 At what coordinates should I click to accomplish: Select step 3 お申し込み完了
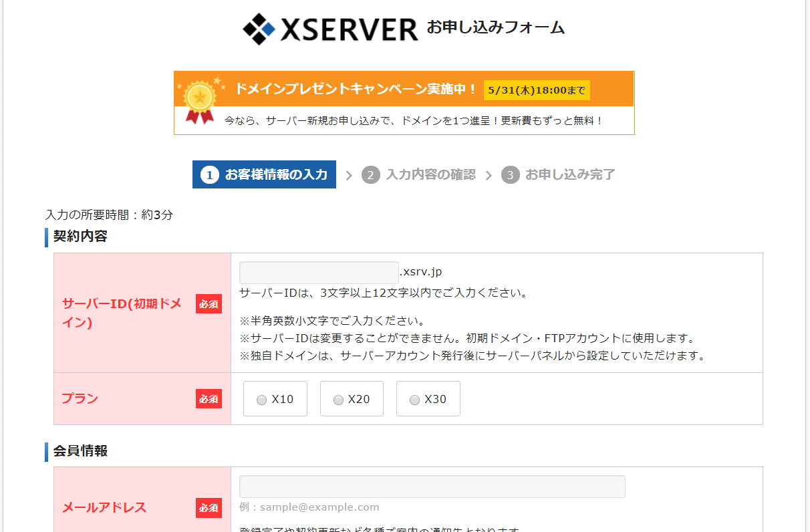[x=559, y=175]
